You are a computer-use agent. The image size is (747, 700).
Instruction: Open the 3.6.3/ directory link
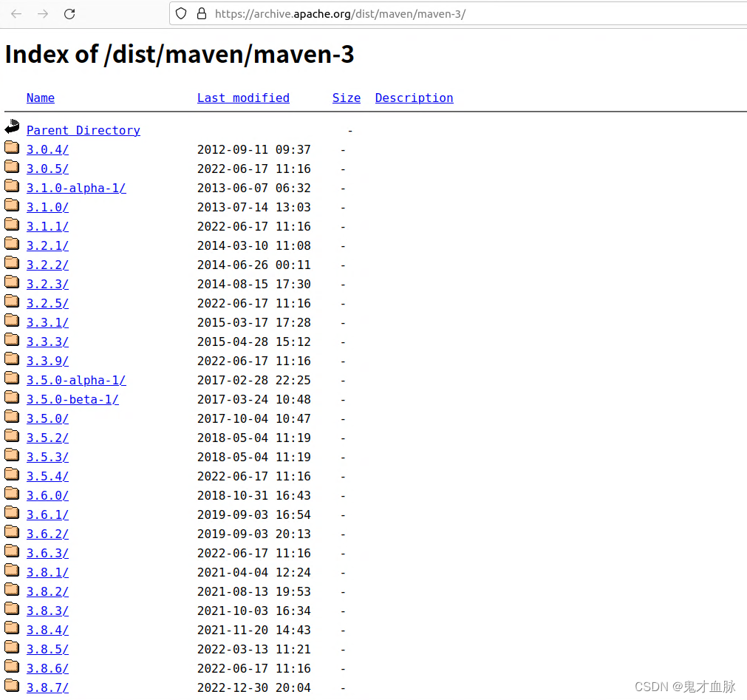(47, 553)
